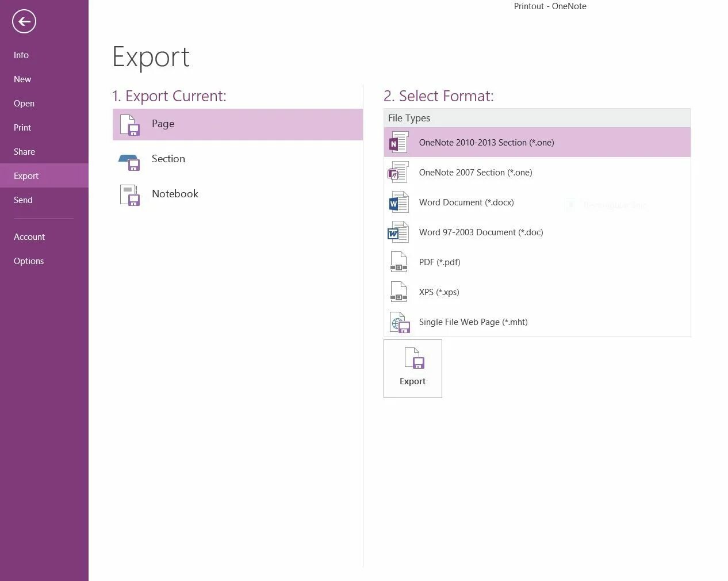
Task: Select PDF (*.pdf) format
Action: tap(537, 262)
